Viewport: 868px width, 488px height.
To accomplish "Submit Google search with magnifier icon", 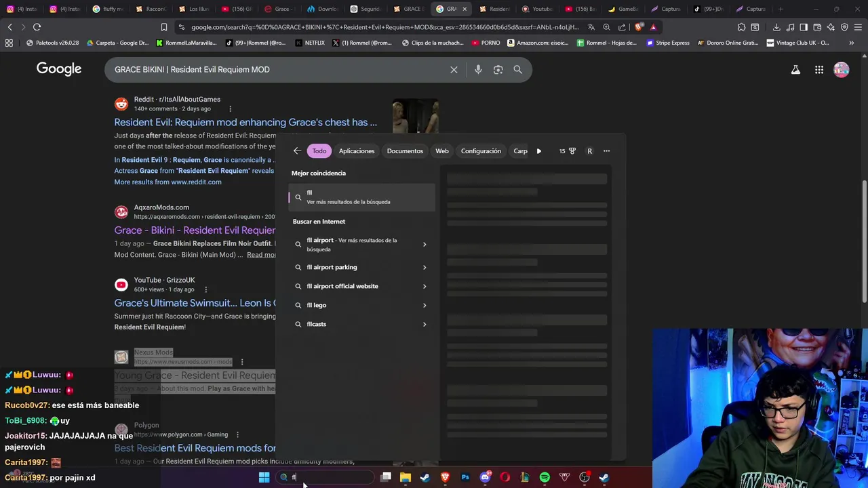I will coord(517,69).
